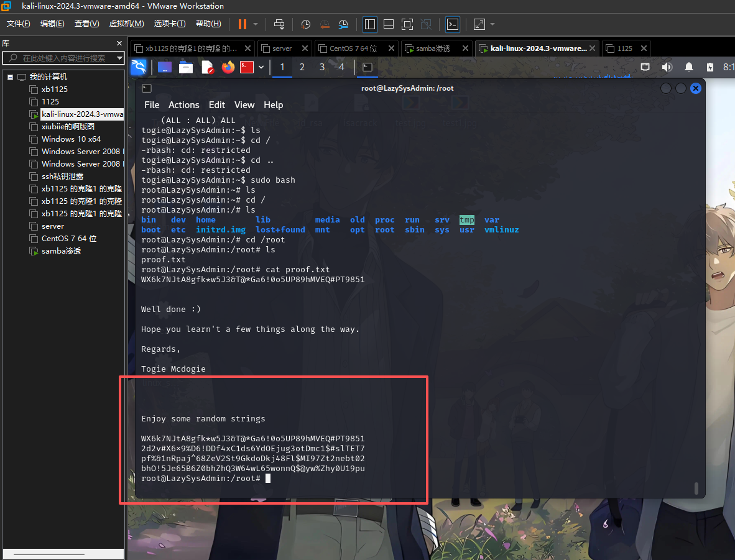Open the file manager in Kali panel

pos(186,67)
